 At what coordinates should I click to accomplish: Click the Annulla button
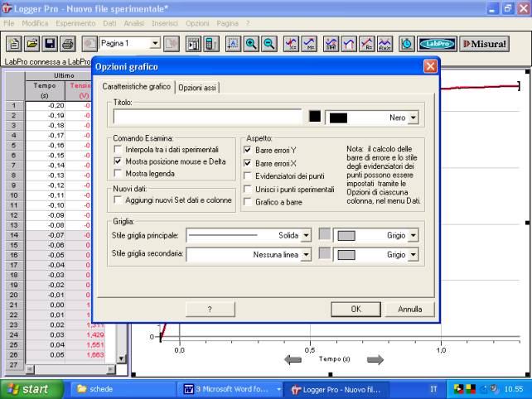pos(410,309)
